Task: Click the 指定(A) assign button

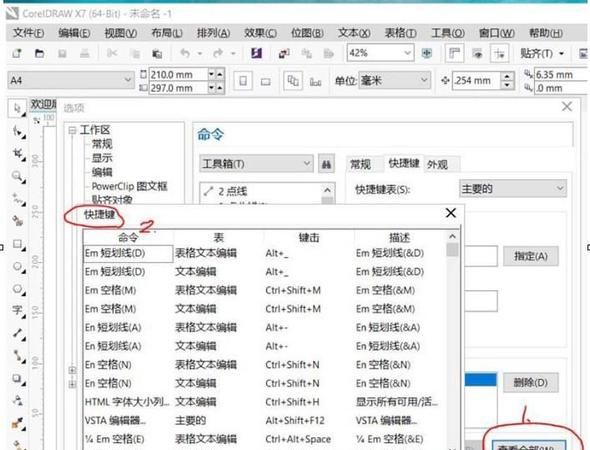Action: tap(531, 256)
